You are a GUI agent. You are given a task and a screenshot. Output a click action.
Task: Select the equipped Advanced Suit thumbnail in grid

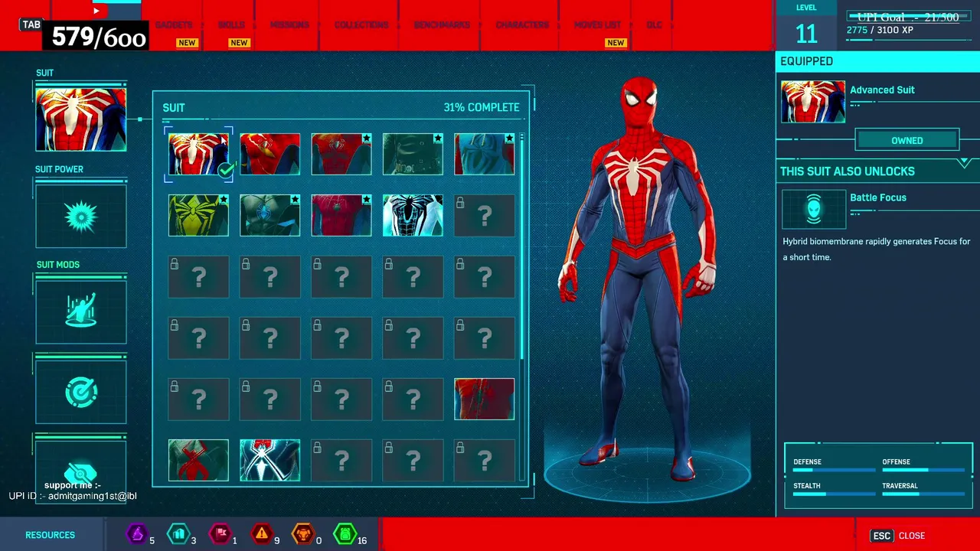point(198,154)
